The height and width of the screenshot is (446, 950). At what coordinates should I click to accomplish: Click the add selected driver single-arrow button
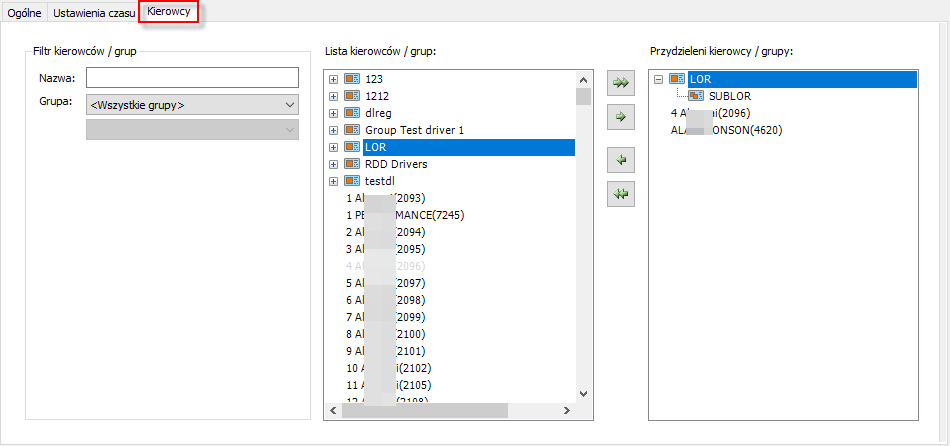621,118
